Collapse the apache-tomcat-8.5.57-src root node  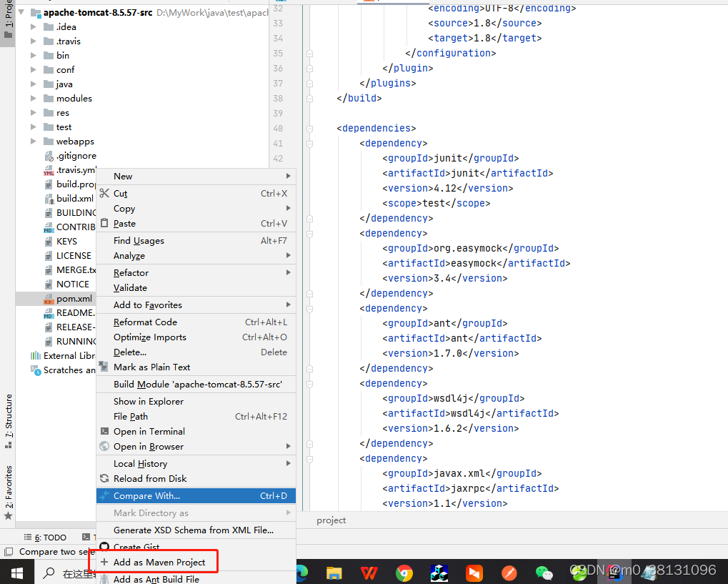coord(21,12)
